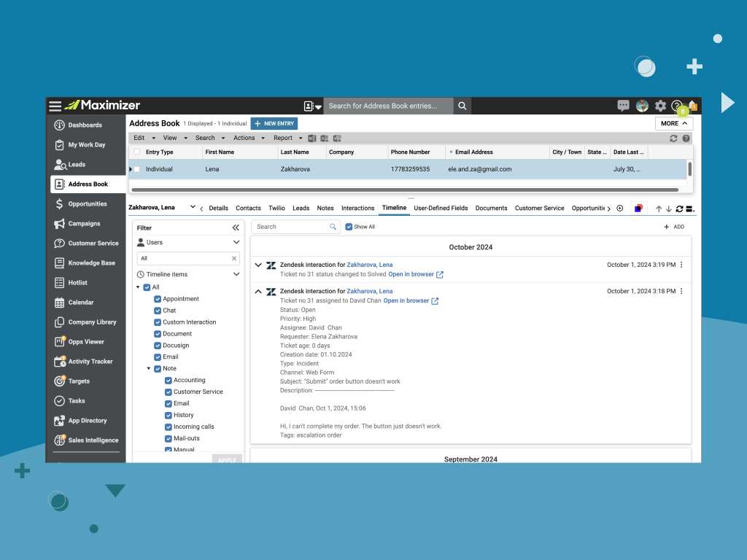The height and width of the screenshot is (560, 747).
Task: Open the chat messages icon
Action: (x=623, y=105)
